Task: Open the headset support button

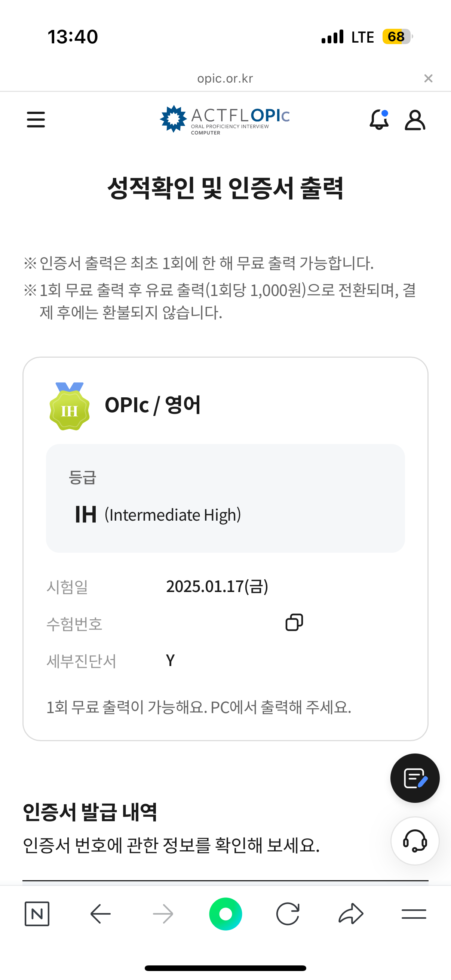Action: pyautogui.click(x=415, y=841)
